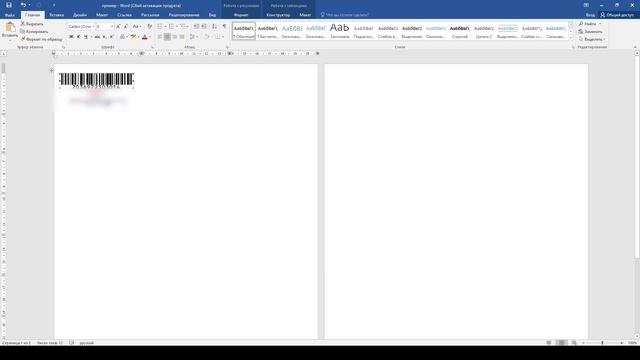
Task: Share the document via Общий доступ
Action: [617, 15]
